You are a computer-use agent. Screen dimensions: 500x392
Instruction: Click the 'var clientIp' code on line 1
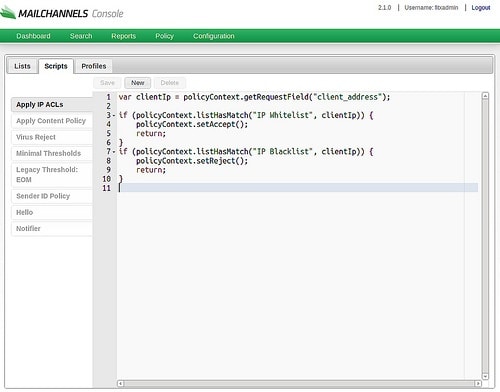coord(145,97)
